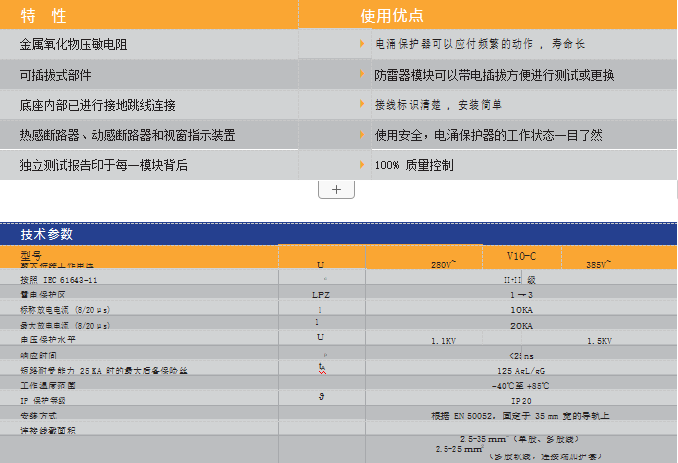The height and width of the screenshot is (463, 678).
Task: Click the arrow before 100% 质量控制
Action: 362,164
